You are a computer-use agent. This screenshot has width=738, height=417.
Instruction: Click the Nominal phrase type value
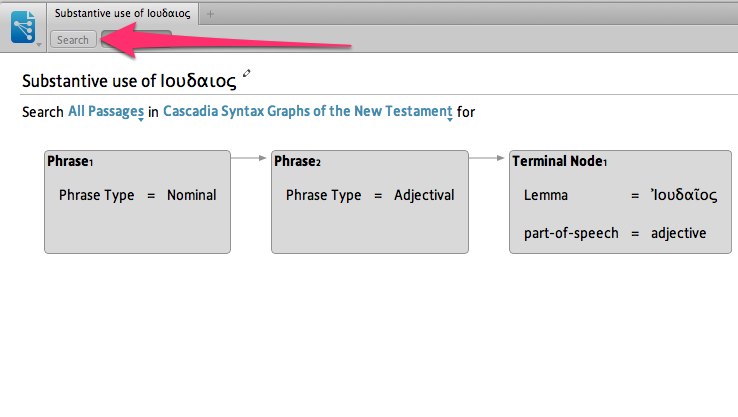click(x=191, y=195)
